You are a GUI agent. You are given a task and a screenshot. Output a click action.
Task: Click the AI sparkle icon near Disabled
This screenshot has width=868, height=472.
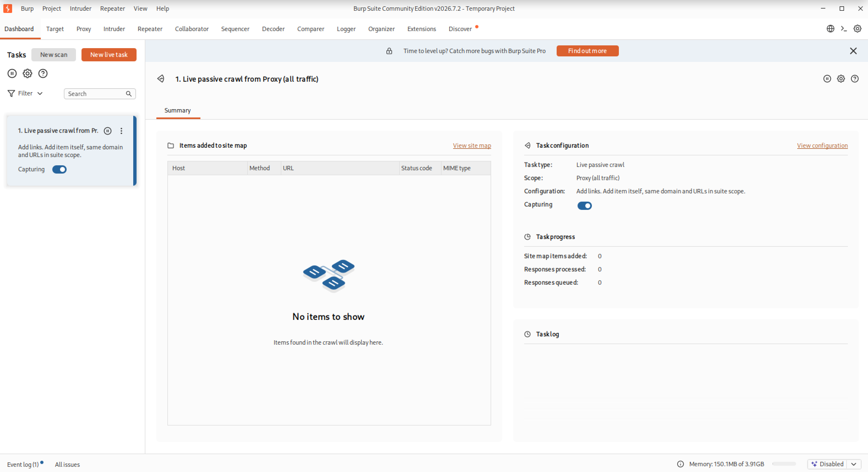pos(814,464)
